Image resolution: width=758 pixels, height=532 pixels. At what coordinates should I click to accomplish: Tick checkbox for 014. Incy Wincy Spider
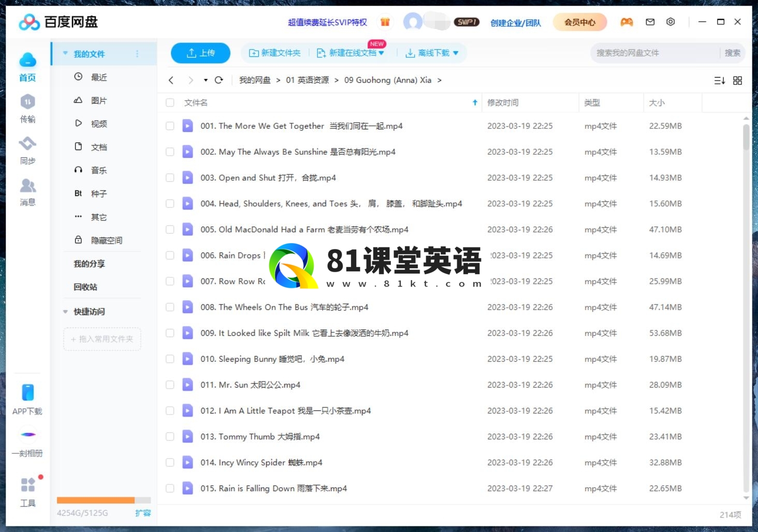tap(170, 462)
